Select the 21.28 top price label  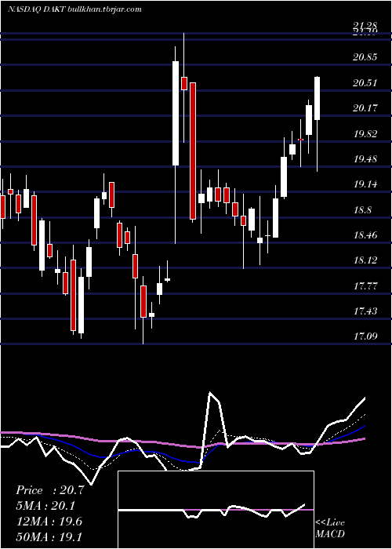tap(365, 26)
